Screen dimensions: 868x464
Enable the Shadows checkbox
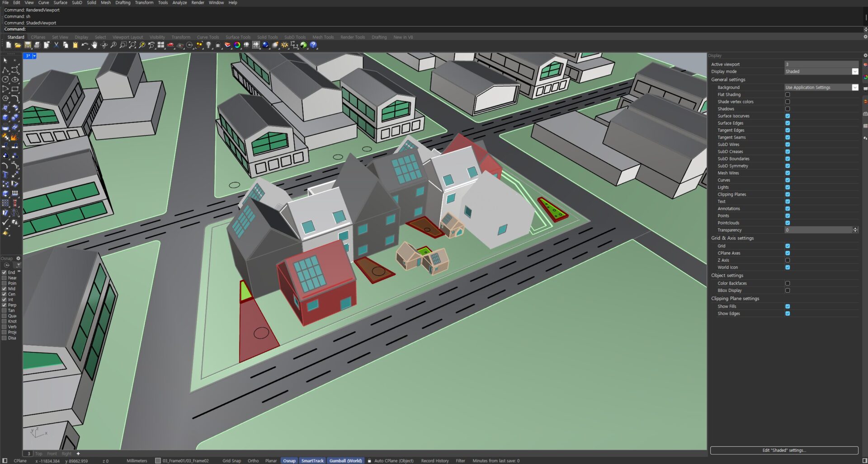tap(788, 109)
